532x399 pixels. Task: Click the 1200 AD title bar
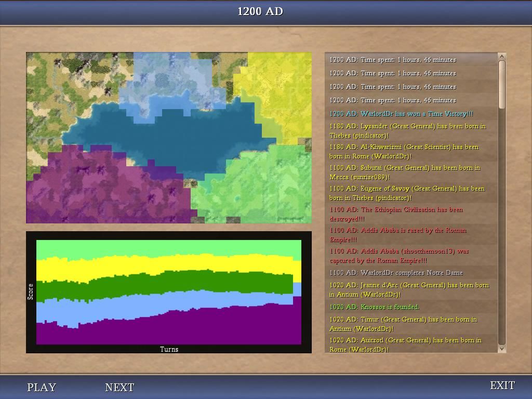261,10
